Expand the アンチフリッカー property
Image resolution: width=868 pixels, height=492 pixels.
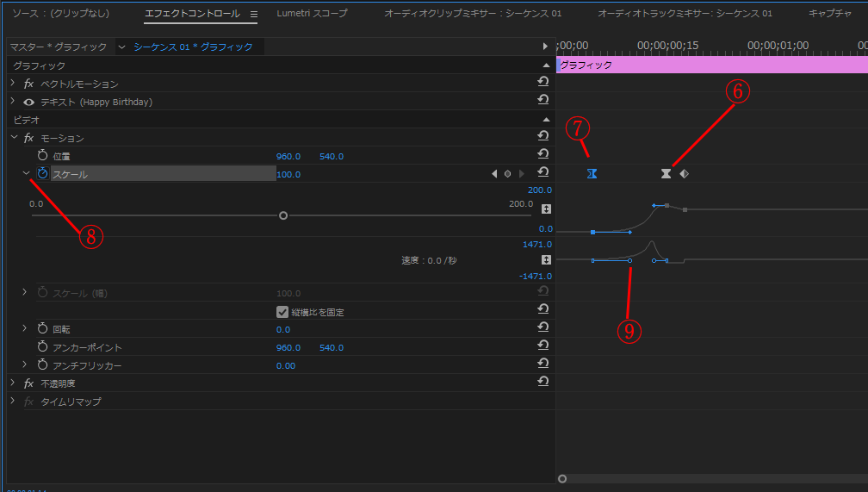[x=25, y=364]
